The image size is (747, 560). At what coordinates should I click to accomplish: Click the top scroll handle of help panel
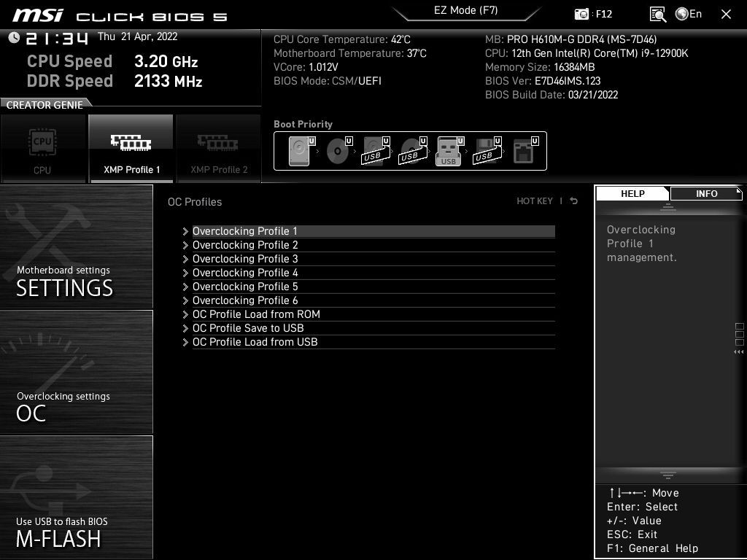pos(668,206)
